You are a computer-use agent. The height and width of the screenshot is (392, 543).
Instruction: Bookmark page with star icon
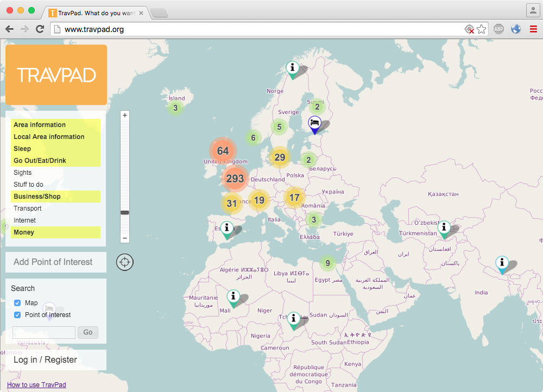(482, 29)
